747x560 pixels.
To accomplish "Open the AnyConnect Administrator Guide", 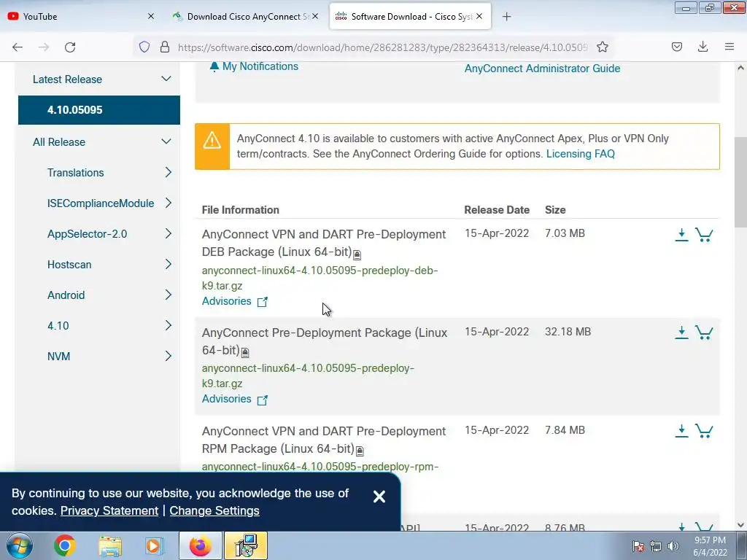I will (542, 68).
